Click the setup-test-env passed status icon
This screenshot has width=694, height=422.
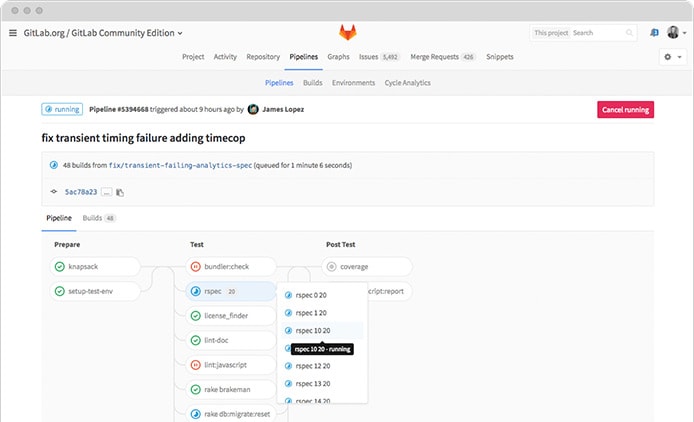click(x=59, y=291)
